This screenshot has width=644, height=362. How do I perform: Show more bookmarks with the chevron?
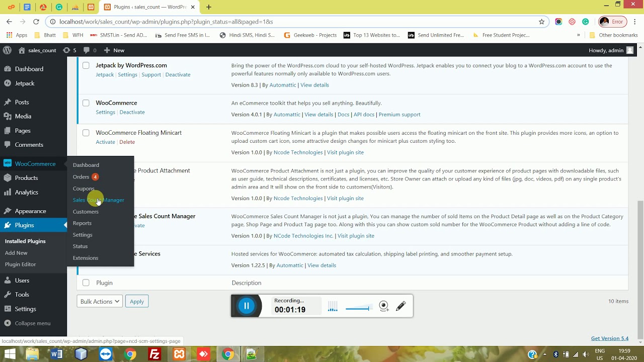578,35
